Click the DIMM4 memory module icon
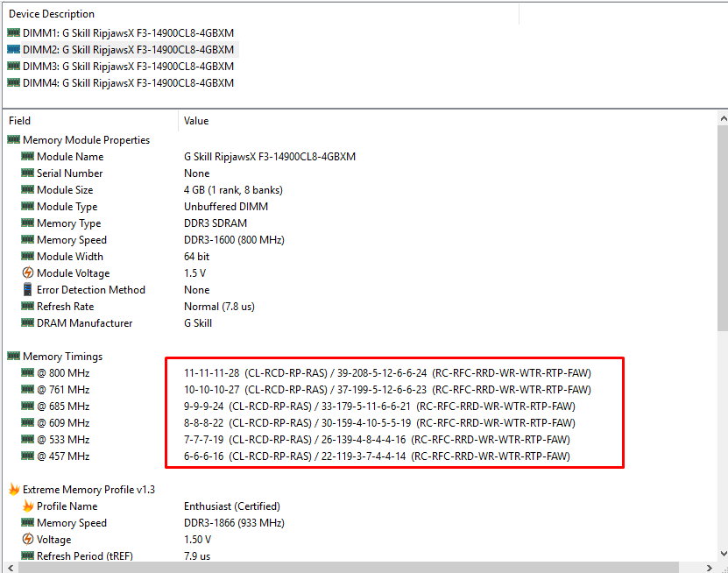The image size is (728, 573). [x=13, y=82]
